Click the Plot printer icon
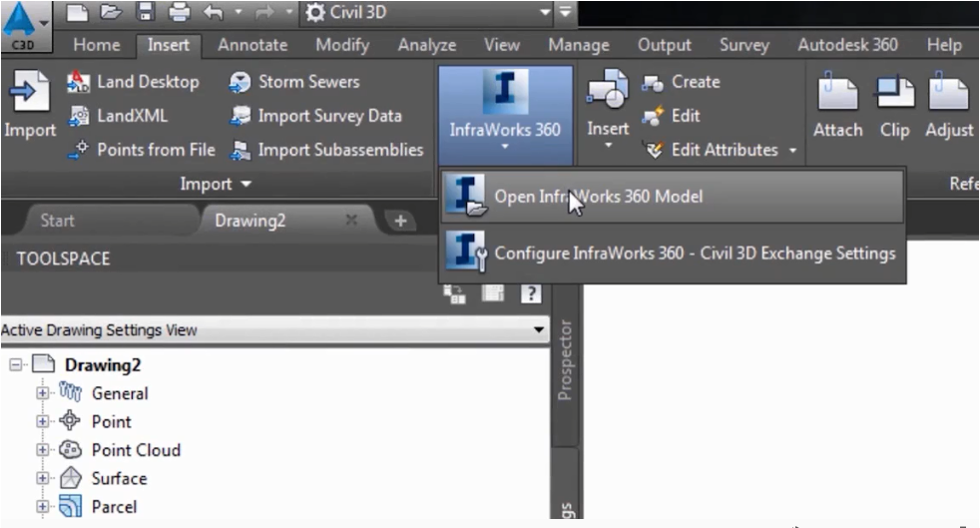Image resolution: width=980 pixels, height=528 pixels. 180,12
